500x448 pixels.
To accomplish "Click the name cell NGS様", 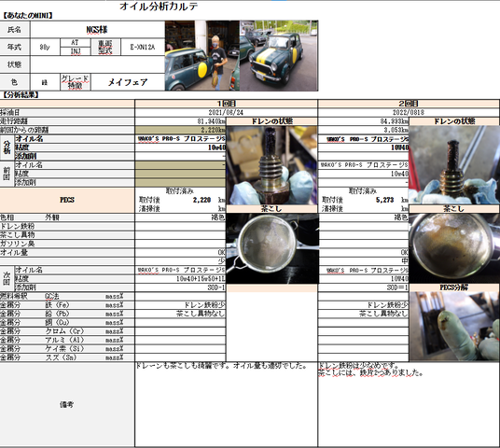I will [97, 30].
